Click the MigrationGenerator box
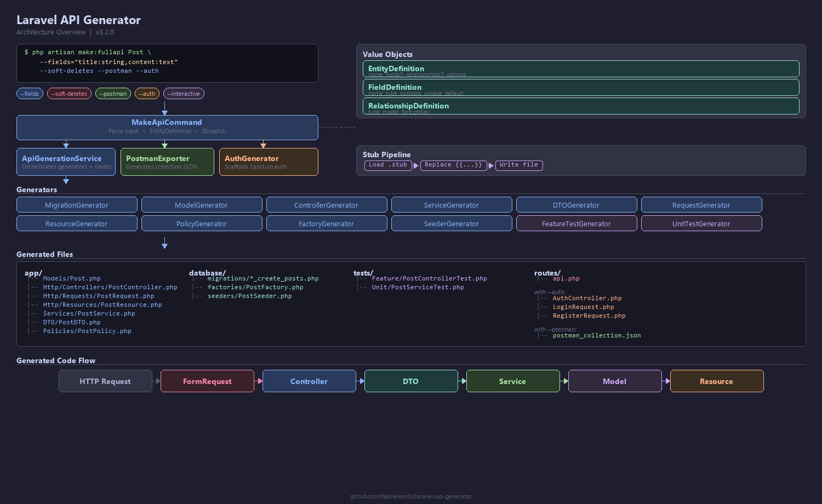This screenshot has width=822, height=504. coord(77,205)
